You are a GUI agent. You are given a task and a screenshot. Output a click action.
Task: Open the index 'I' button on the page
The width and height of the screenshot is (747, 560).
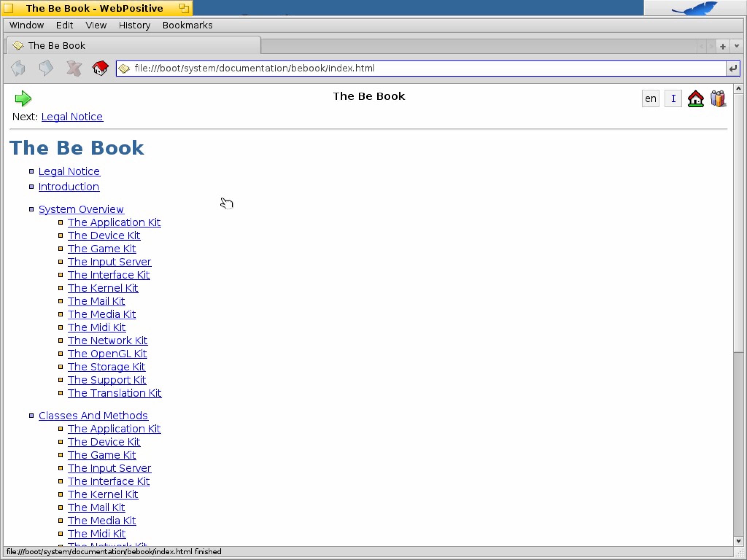[x=673, y=98]
